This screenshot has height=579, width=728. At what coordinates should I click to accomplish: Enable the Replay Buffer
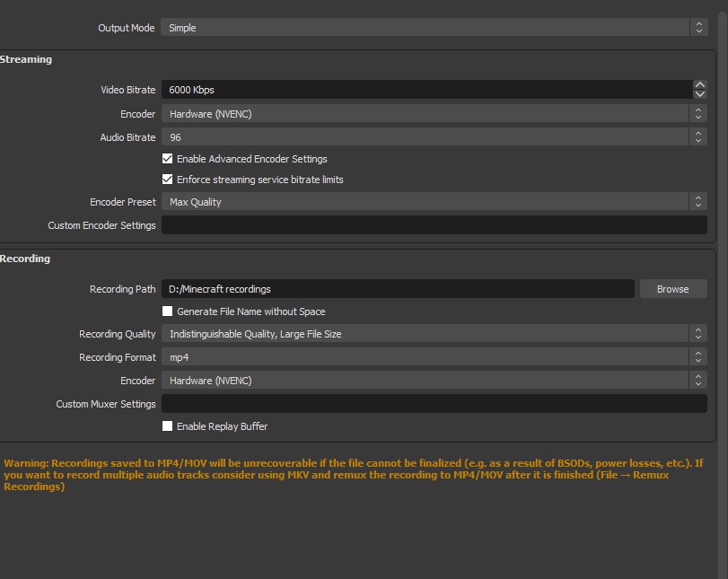pos(167,426)
